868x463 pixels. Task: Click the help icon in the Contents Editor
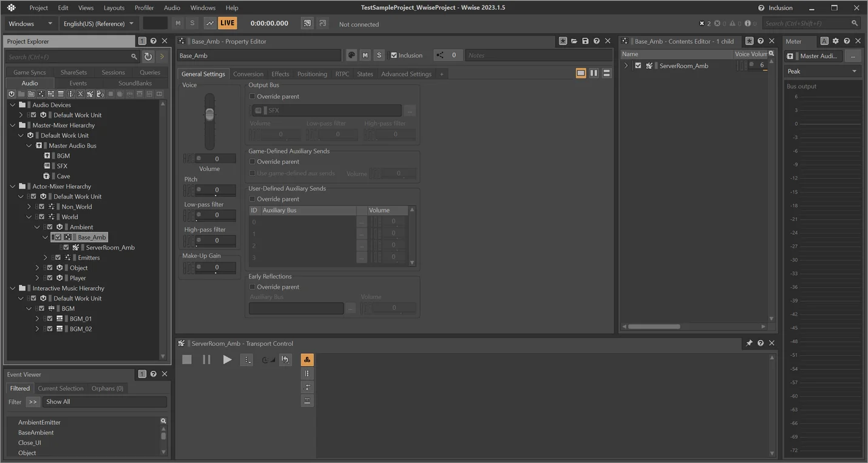761,41
